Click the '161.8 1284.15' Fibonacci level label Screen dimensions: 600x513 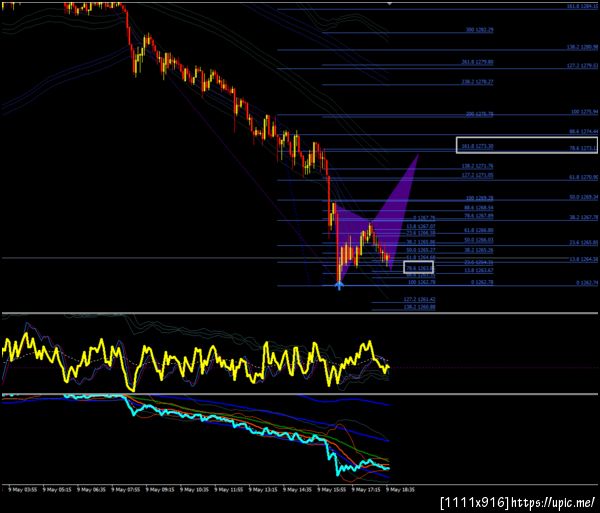click(582, 7)
